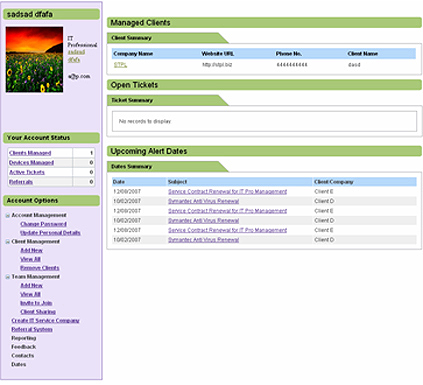Open Update Personal Details link
423x385 pixels.
coord(50,233)
